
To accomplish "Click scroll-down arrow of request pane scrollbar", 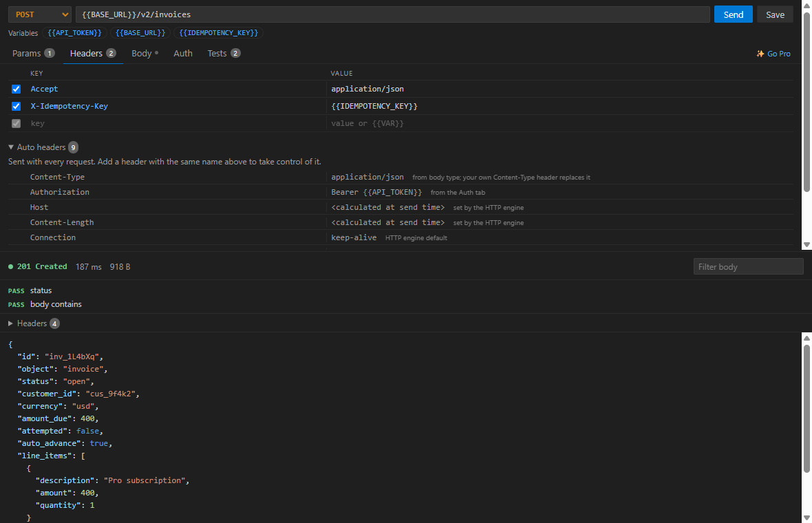I will tap(806, 245).
